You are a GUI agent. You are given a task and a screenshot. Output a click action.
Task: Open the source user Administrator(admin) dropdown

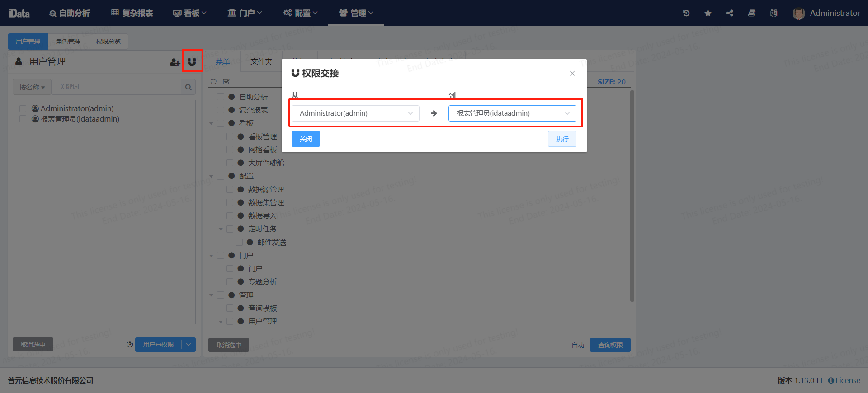pyautogui.click(x=355, y=113)
